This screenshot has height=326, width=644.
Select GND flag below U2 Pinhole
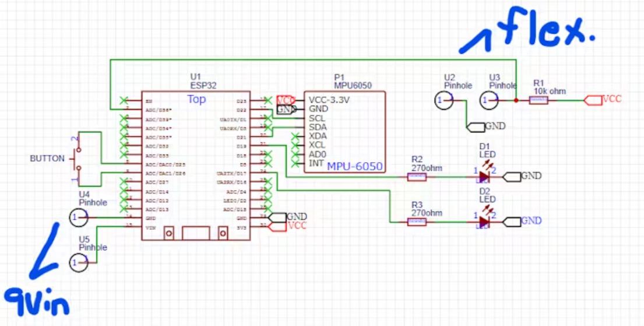[x=476, y=127]
